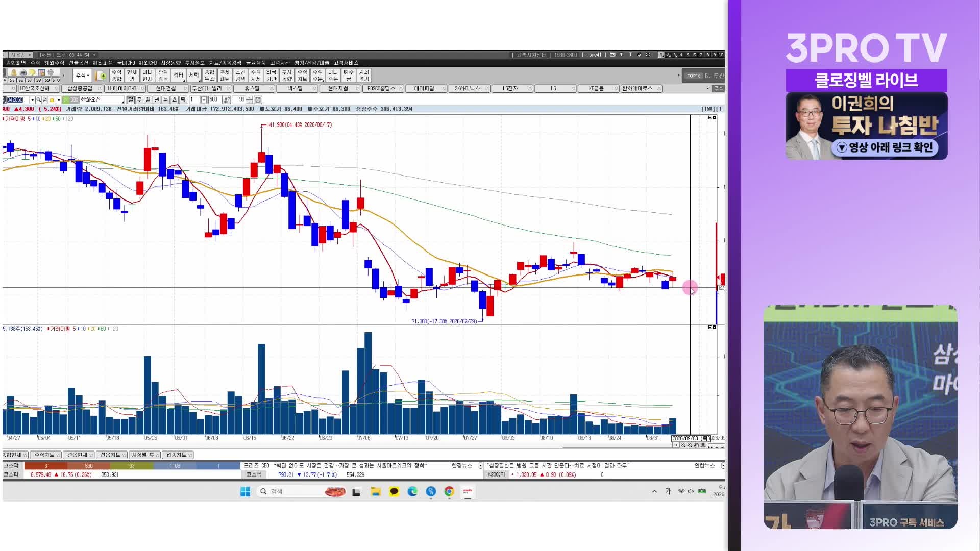Click the hand pan tool in chart
Image resolution: width=980 pixels, height=551 pixels.
tap(696, 445)
